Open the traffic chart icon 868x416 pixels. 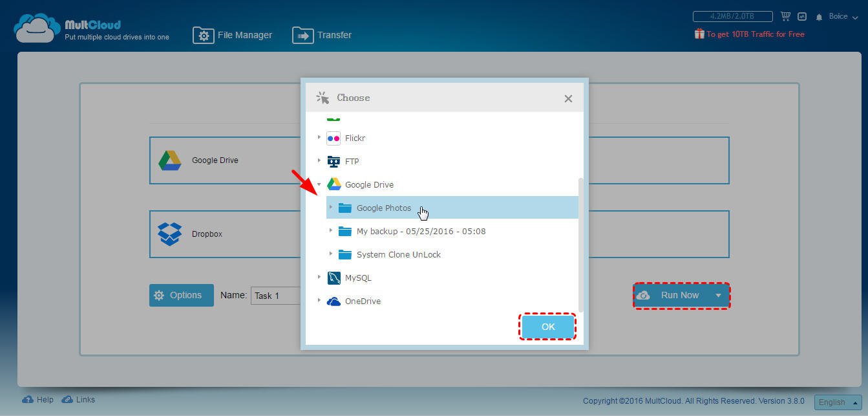pyautogui.click(x=802, y=16)
